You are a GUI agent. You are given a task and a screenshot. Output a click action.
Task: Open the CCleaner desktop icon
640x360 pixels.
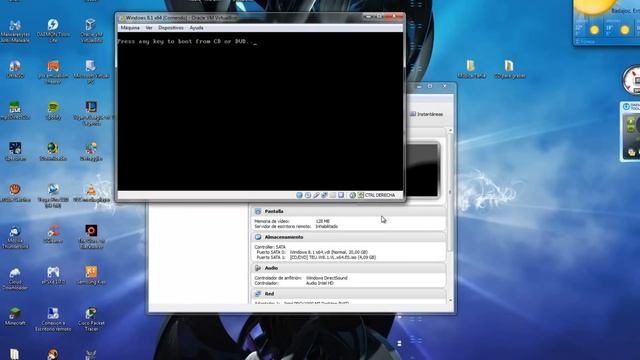tap(53, 234)
